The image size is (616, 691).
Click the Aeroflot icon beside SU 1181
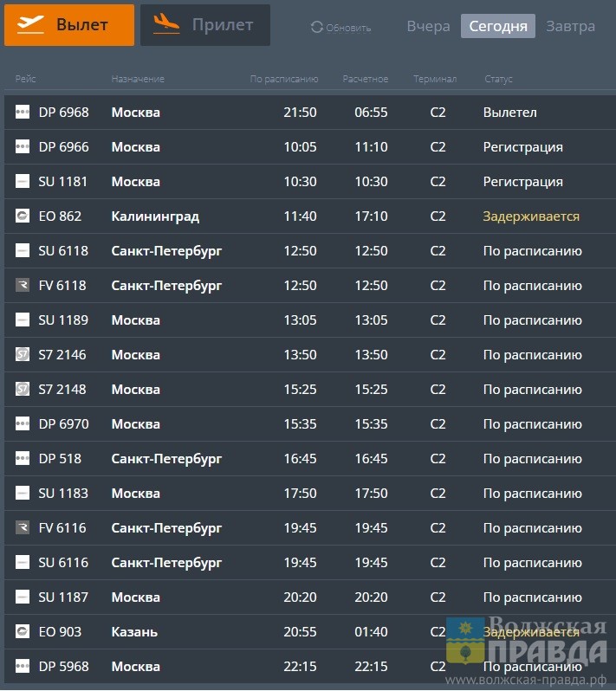point(23,182)
